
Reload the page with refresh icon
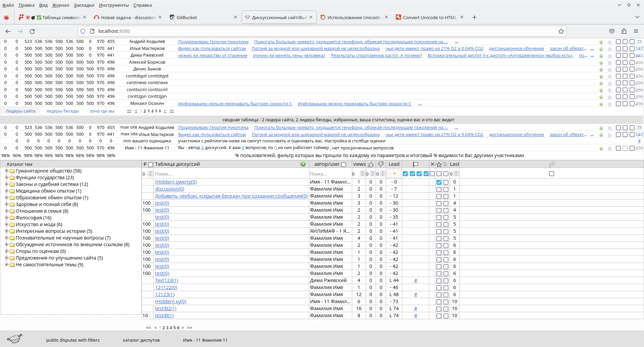(x=32, y=31)
